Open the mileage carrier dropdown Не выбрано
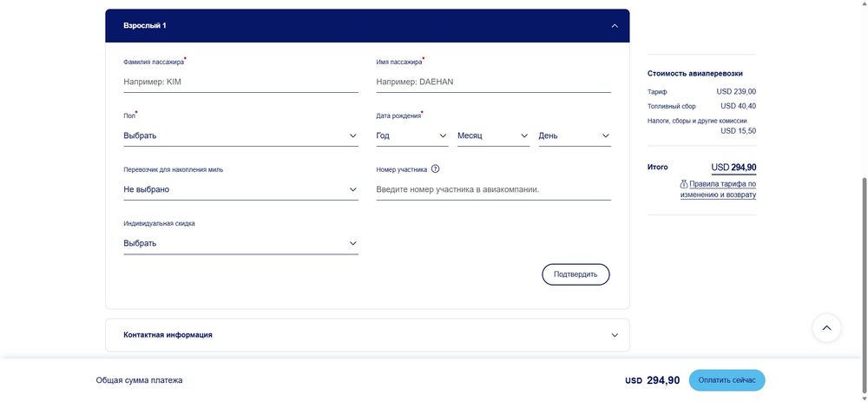868x402 pixels. (240, 189)
